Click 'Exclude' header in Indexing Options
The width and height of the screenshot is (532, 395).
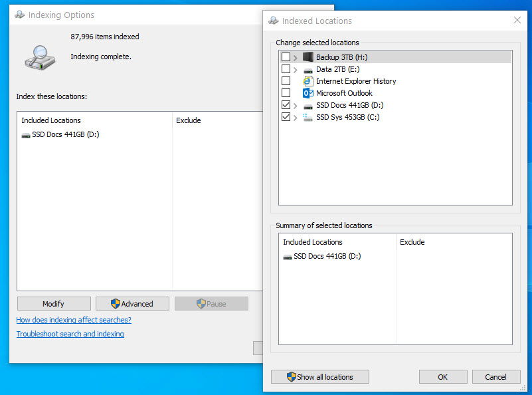(189, 120)
